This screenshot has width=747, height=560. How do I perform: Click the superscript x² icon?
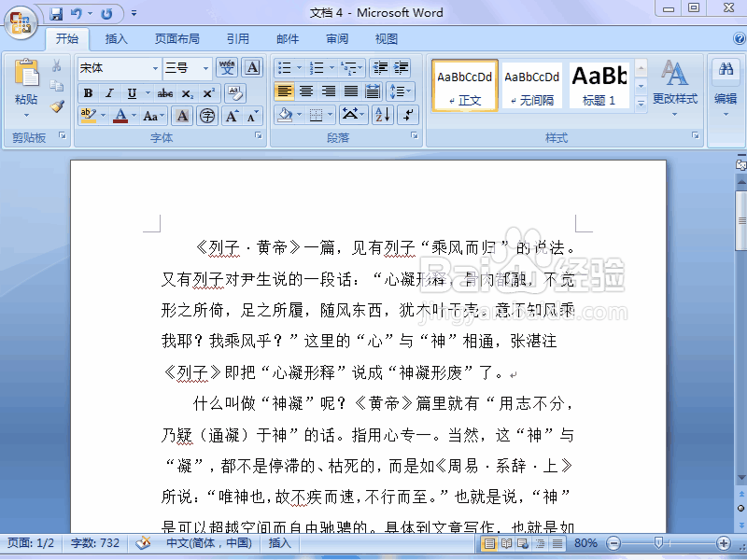pyautogui.click(x=209, y=93)
